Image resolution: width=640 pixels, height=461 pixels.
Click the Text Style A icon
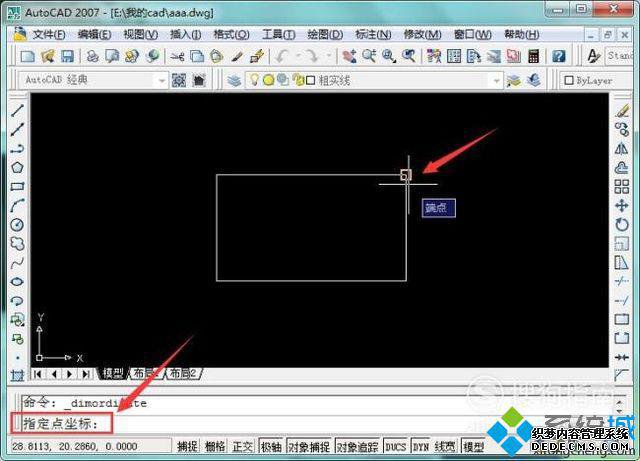pos(593,56)
